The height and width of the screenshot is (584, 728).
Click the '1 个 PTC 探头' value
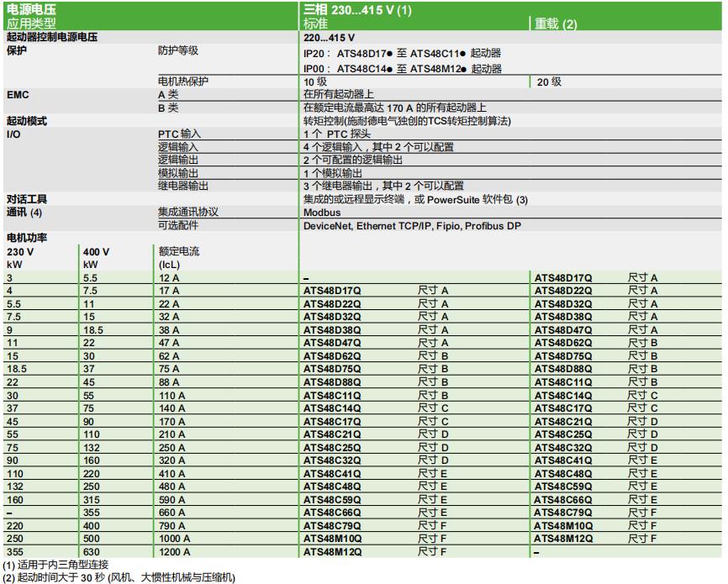[337, 134]
